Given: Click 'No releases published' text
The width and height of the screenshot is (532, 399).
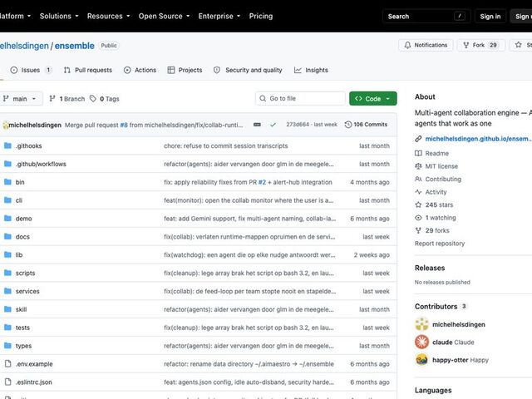Looking at the screenshot, I should [442, 283].
